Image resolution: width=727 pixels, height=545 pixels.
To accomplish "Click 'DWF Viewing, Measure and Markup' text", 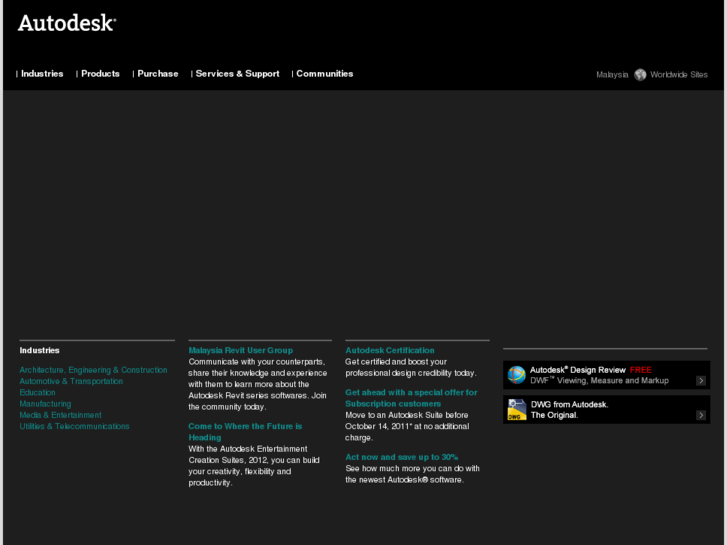I will (599, 381).
